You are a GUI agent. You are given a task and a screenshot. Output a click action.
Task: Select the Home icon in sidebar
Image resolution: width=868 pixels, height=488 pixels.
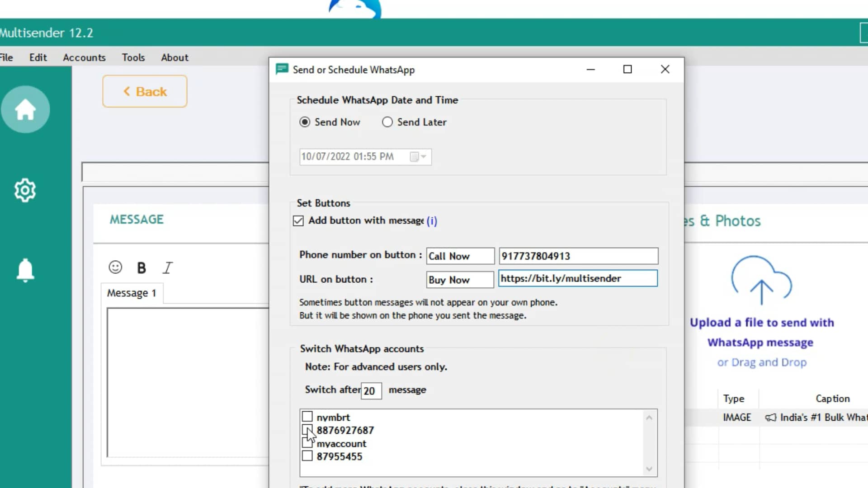(25, 109)
